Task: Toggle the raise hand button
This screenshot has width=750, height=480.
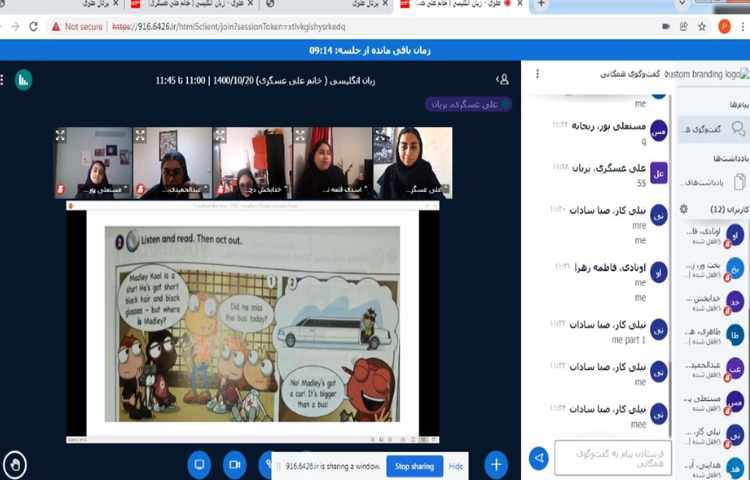Action: pos(15,465)
